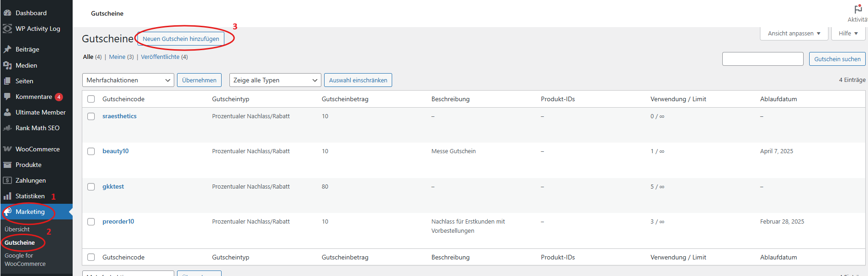This screenshot has height=276, width=868.
Task: Open the Mehrfachaktionen dropdown
Action: click(128, 80)
